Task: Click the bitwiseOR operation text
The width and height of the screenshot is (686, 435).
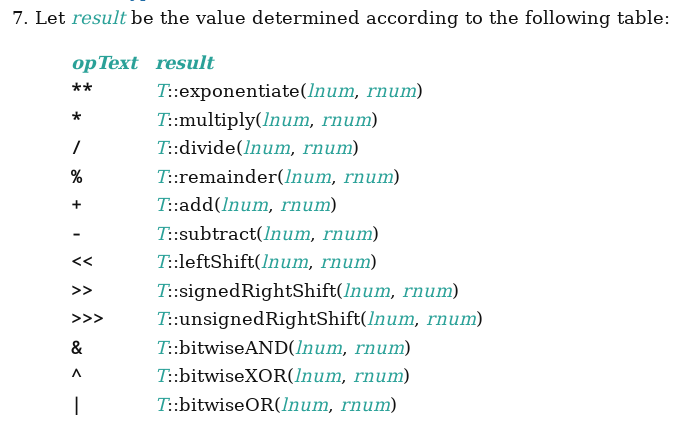Action: tap(229, 406)
